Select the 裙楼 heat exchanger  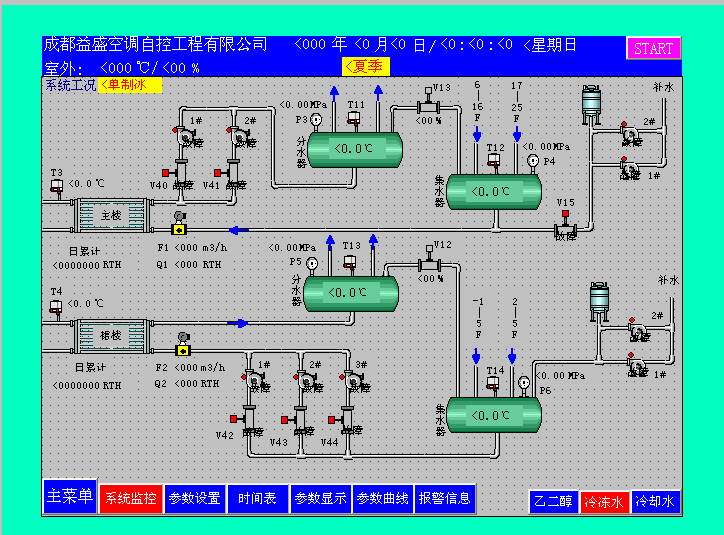(111, 335)
